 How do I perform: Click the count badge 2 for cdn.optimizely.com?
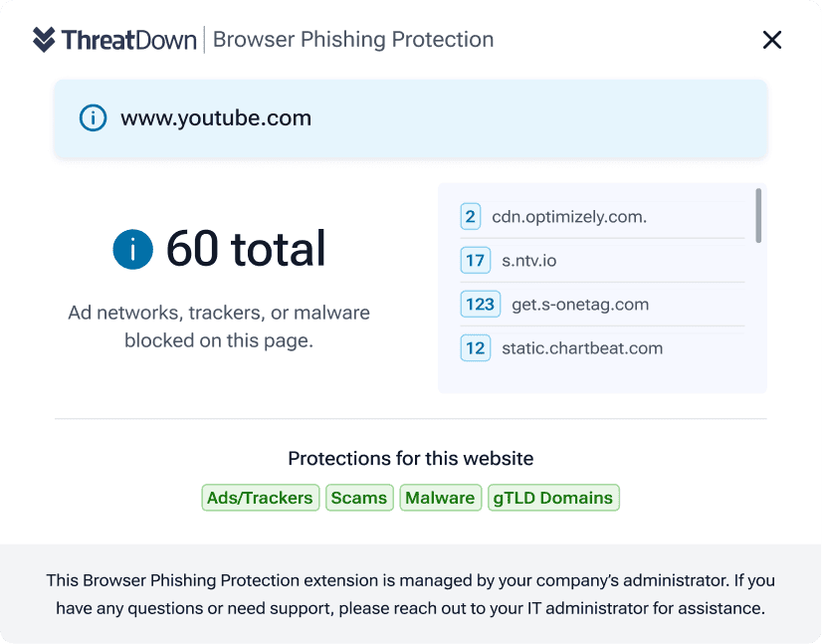(471, 217)
